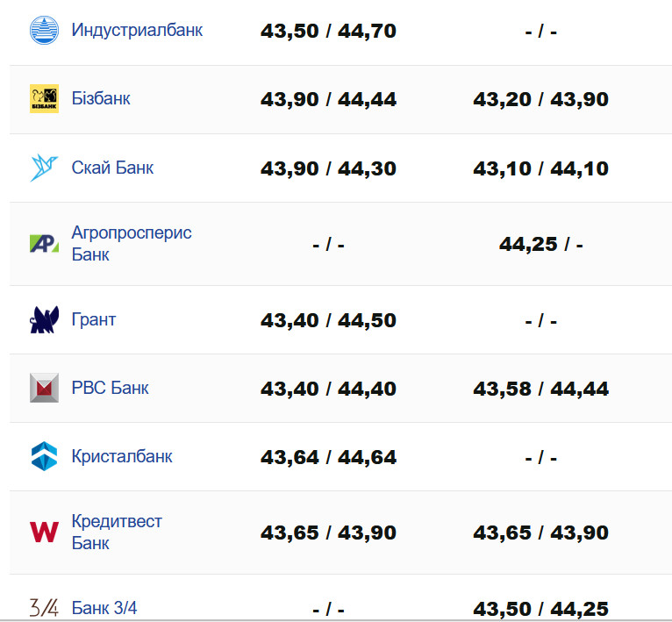Follow the Банк 3/4 link

pyautogui.click(x=104, y=607)
